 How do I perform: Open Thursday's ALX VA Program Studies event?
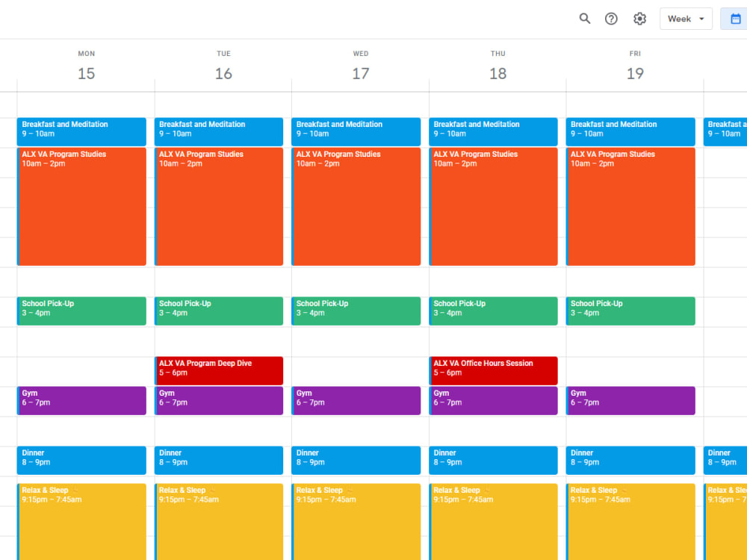[x=493, y=207]
